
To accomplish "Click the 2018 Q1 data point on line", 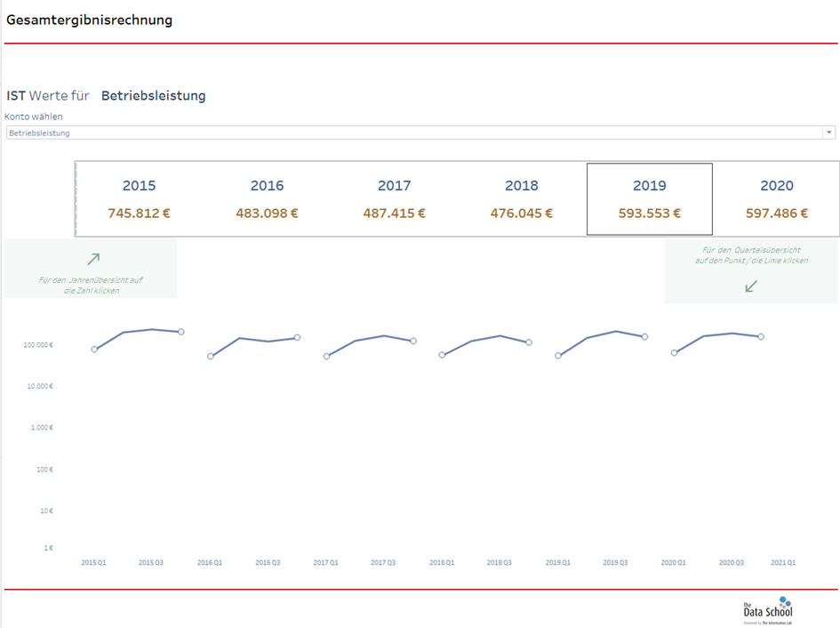I will click(442, 355).
